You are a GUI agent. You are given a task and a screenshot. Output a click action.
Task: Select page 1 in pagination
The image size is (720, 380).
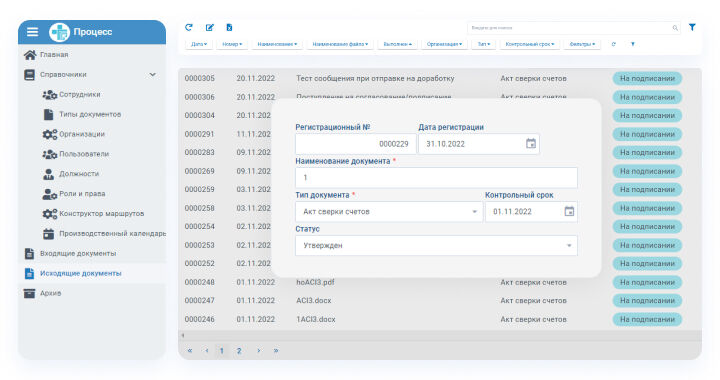coord(221,351)
